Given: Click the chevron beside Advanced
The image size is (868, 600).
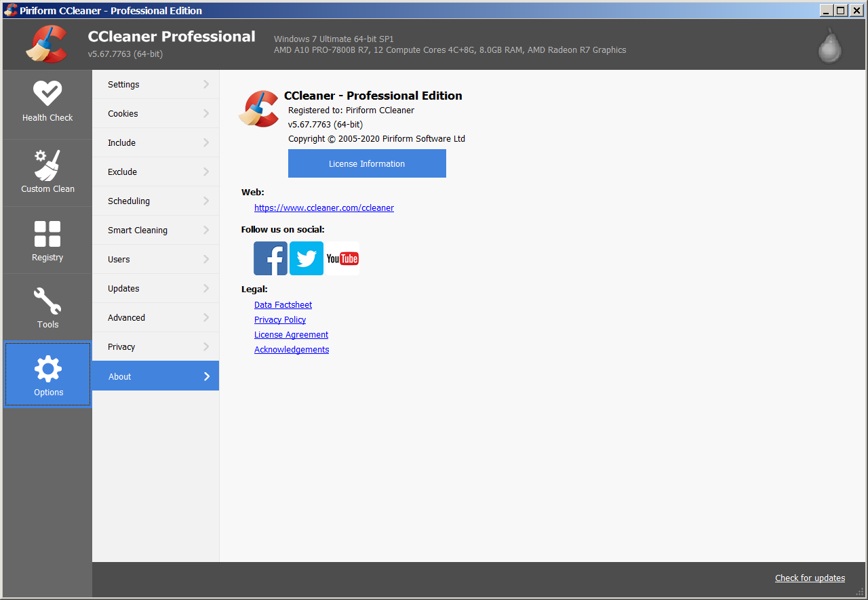Looking at the screenshot, I should coord(206,317).
